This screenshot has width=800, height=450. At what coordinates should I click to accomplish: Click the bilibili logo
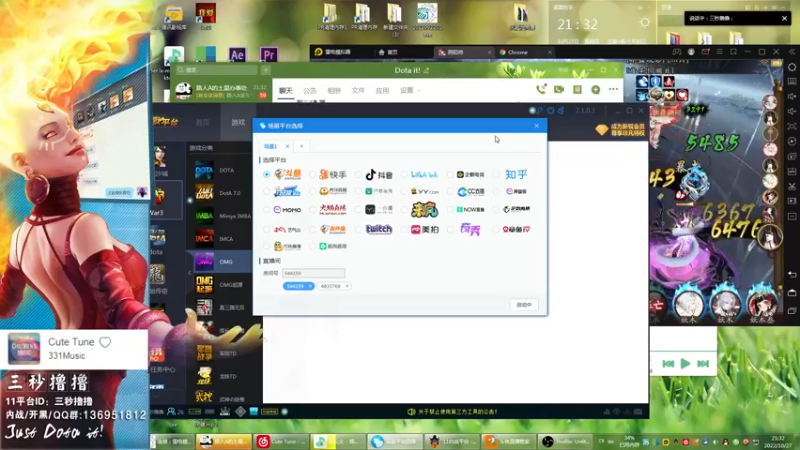[424, 174]
